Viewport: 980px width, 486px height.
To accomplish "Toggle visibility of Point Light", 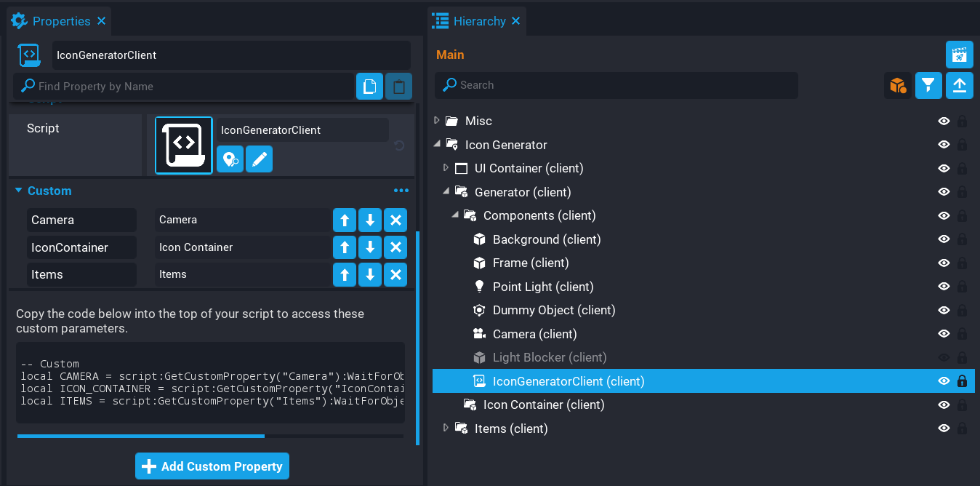I will pos(944,287).
